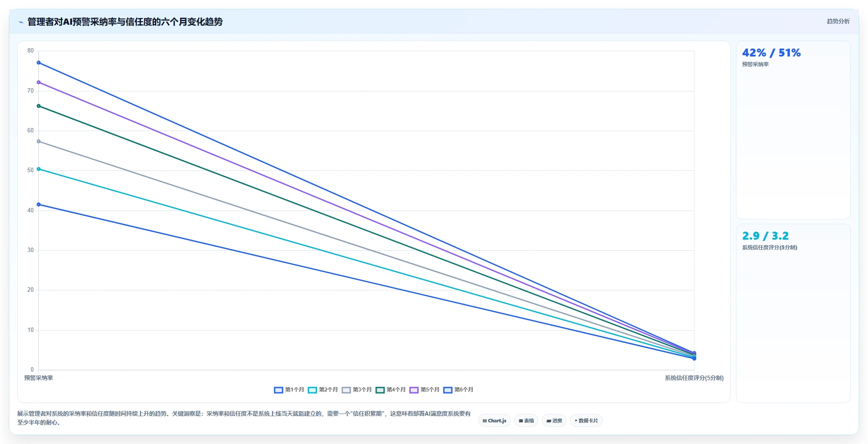
Task: Toggle the 第1个月 legend item
Action: coord(289,390)
